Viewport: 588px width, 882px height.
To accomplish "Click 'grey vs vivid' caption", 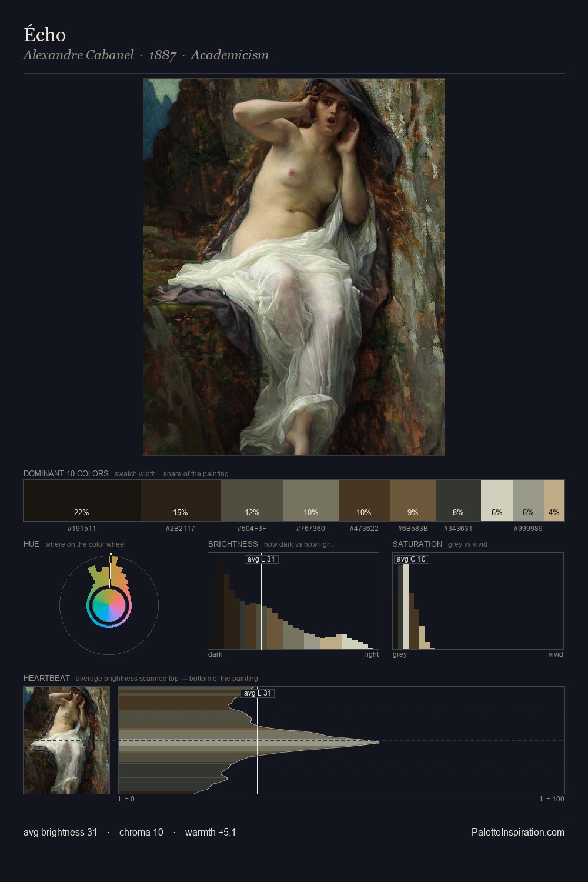I will coord(467,544).
